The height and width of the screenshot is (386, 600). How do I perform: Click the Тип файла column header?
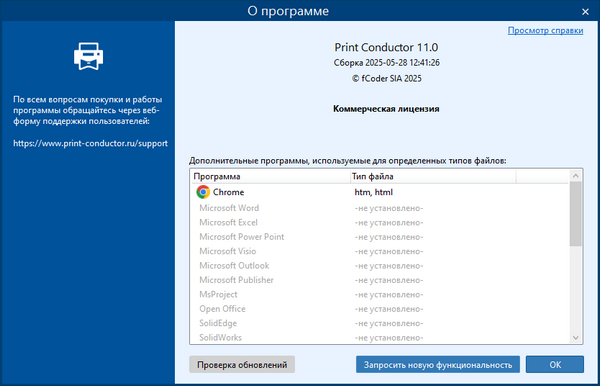point(433,176)
